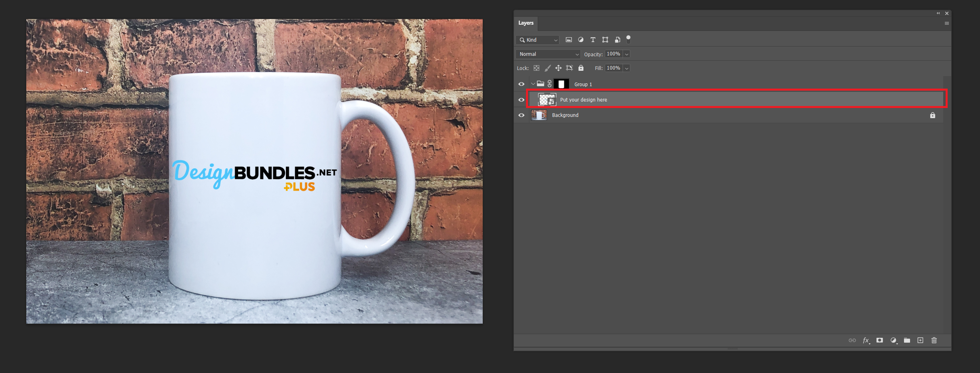The height and width of the screenshot is (373, 980).
Task: Click the mask link chain on Group 1
Action: [549, 84]
